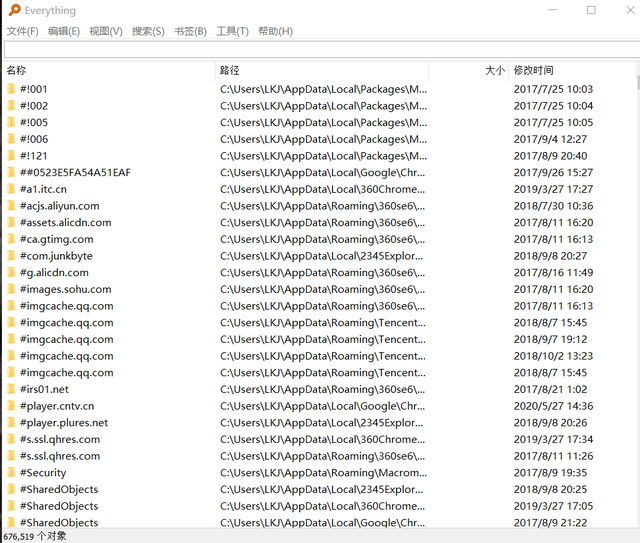Select #SharedObjects modified 2018/9/8 20:25
Screen dimensions: 640x543
point(59,490)
